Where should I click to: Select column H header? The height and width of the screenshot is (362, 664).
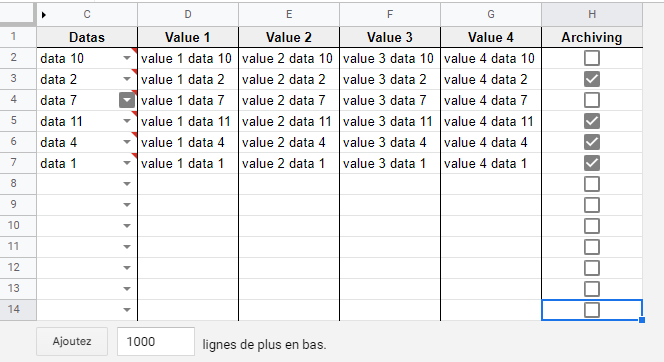click(592, 14)
